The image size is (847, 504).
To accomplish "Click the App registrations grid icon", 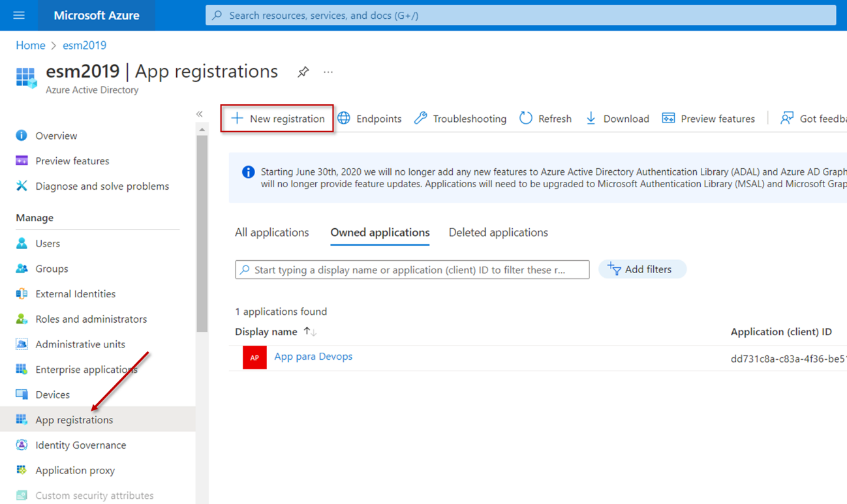I will (x=22, y=419).
